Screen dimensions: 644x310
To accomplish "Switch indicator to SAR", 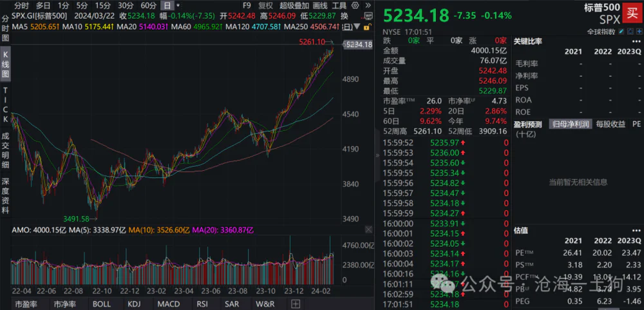I will pos(232,304).
